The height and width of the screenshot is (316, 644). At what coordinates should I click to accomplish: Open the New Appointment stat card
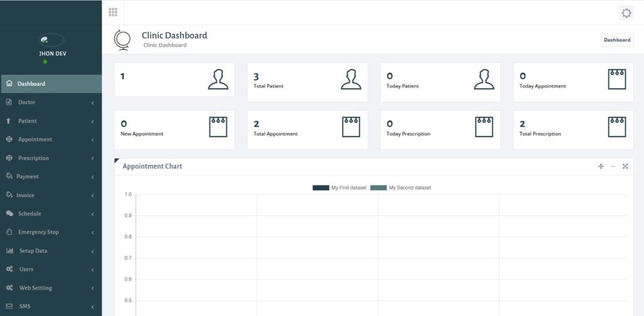click(x=174, y=130)
